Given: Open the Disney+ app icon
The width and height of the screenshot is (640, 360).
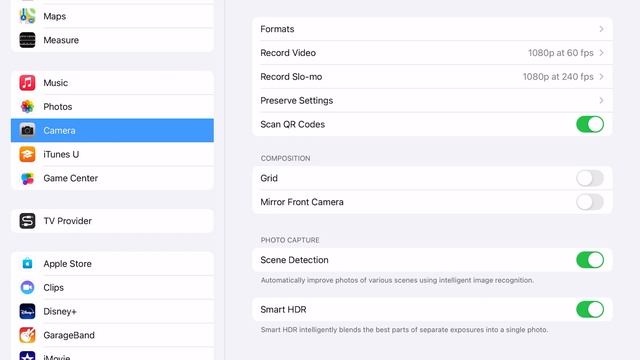Looking at the screenshot, I should tap(27, 311).
